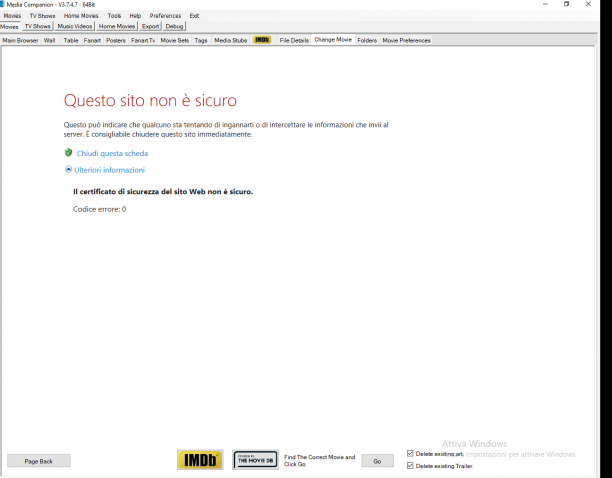Toggle Delete existing art checkbox
The width and height of the screenshot is (612, 478).
410,453
